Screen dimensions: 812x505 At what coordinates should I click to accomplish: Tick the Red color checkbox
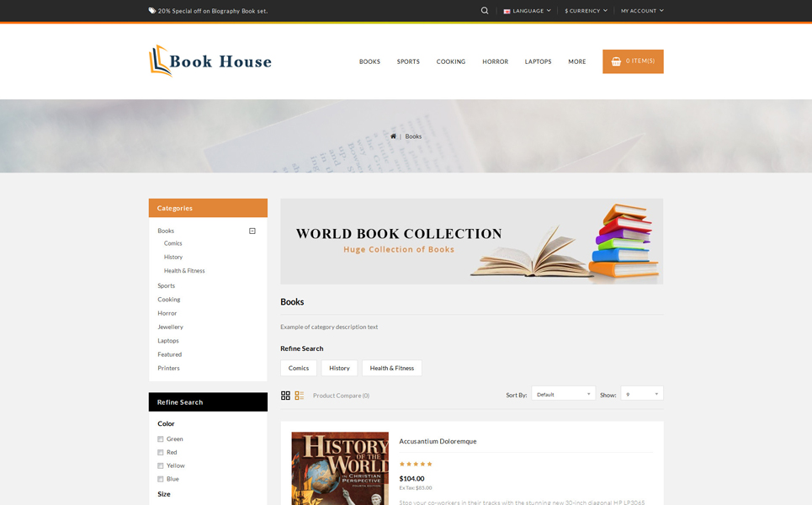pyautogui.click(x=161, y=453)
